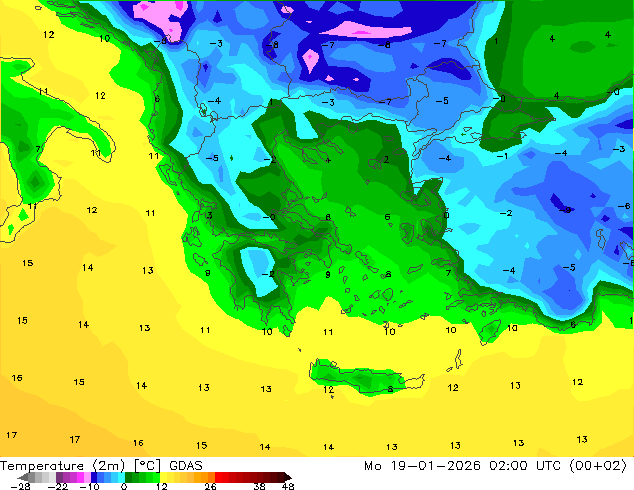Click the dark blue legend swatch at -10

click(x=94, y=477)
